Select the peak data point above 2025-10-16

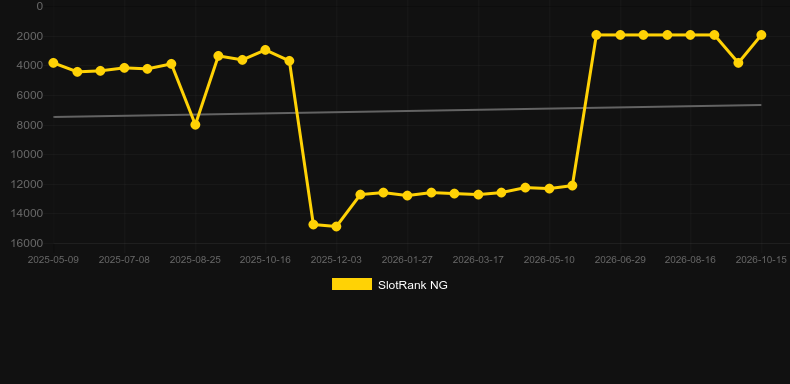(x=266, y=50)
